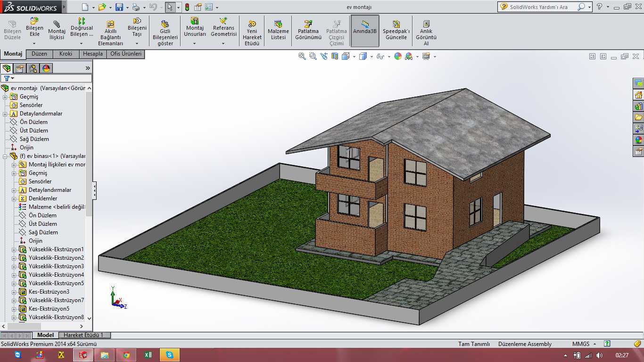This screenshot has height=362, width=644.
Task: Expand the Geçmiş (History) tree node
Action: point(5,97)
